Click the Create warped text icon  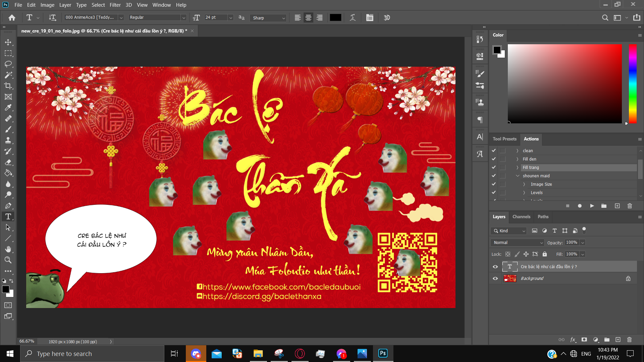(x=353, y=18)
